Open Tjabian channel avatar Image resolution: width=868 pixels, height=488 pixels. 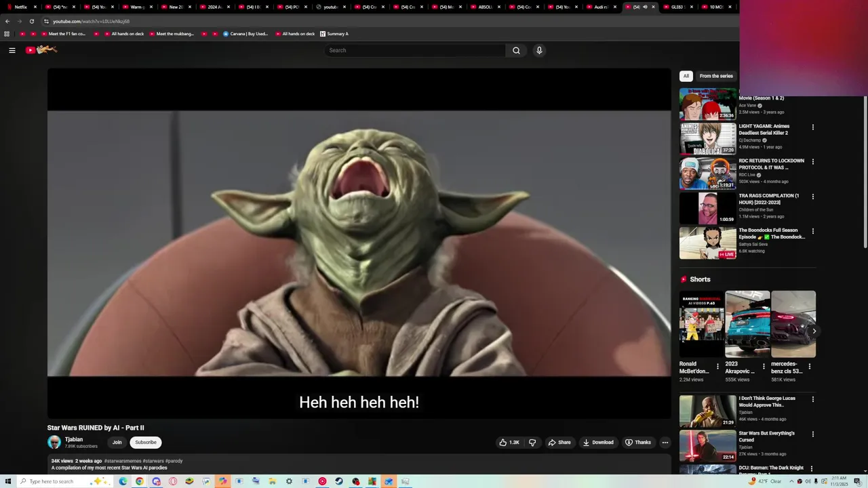tap(54, 443)
